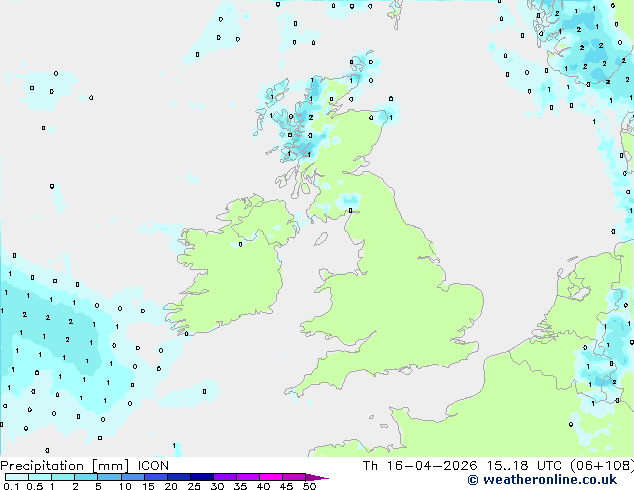Click the '[mm]' unit label
The image size is (634, 490).
(110, 466)
